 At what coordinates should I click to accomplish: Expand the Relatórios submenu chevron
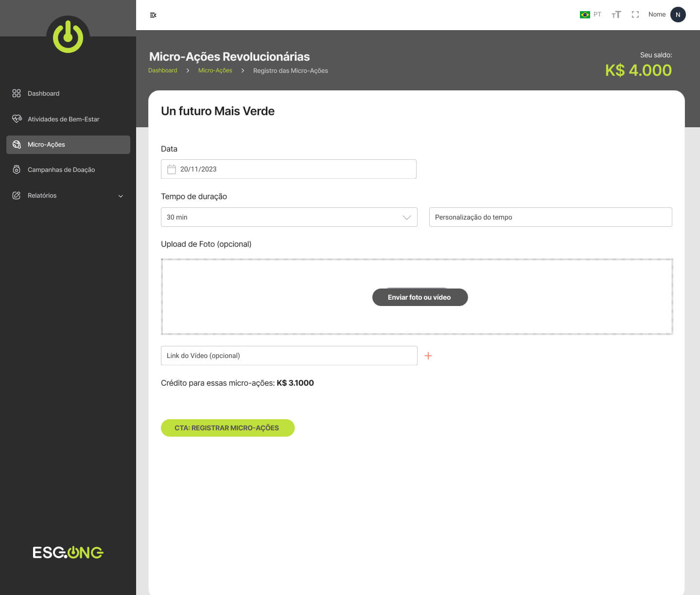tap(121, 196)
